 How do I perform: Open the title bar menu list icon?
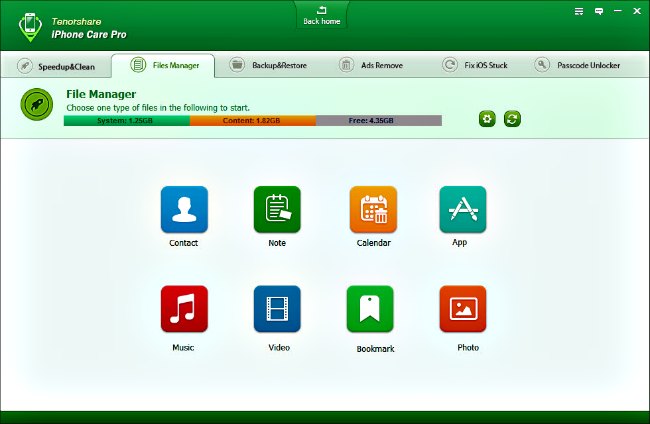coord(579,12)
